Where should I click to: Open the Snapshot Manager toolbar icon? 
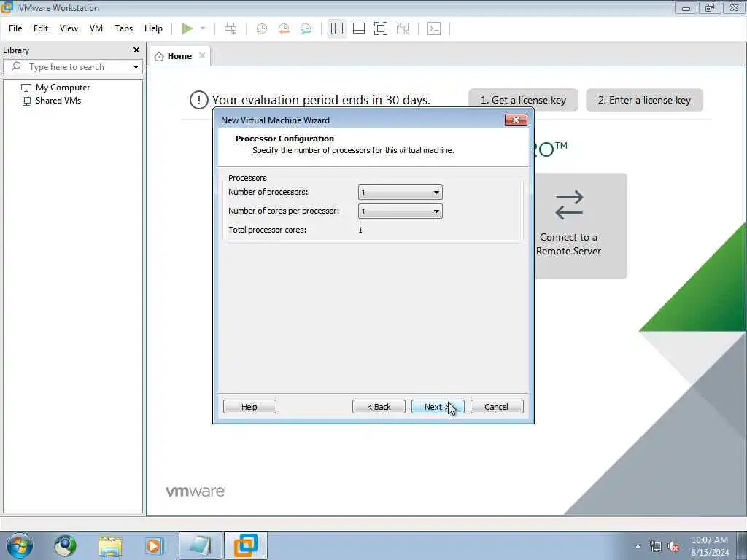point(306,28)
